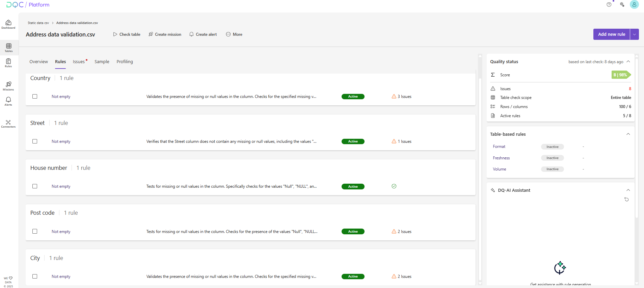Open the user profile avatar
The height and width of the screenshot is (288, 644).
tap(634, 5)
